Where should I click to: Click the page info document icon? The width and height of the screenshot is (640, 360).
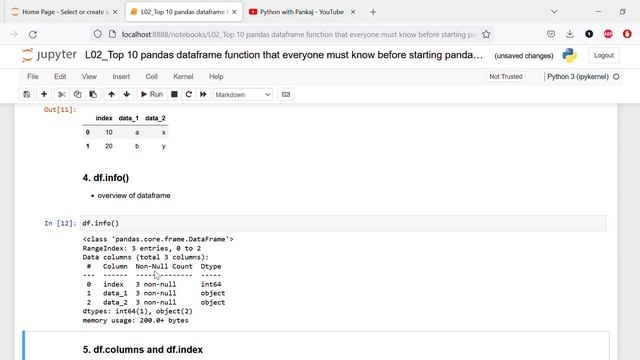[112, 34]
